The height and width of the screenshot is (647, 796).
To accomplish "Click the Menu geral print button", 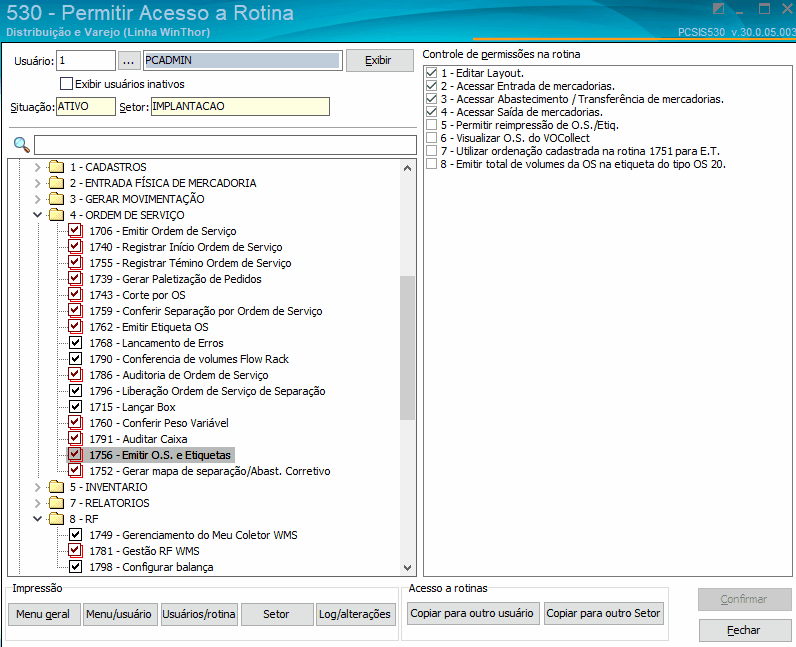I will (x=44, y=614).
